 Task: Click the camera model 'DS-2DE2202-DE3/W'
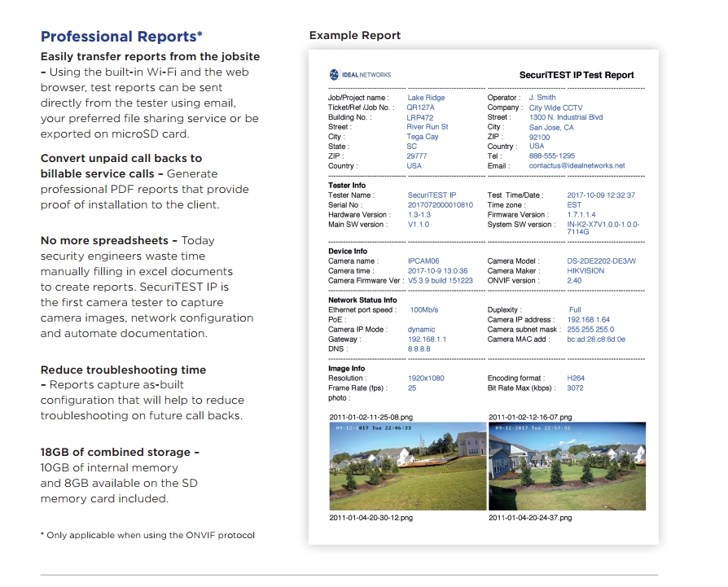[x=601, y=261]
